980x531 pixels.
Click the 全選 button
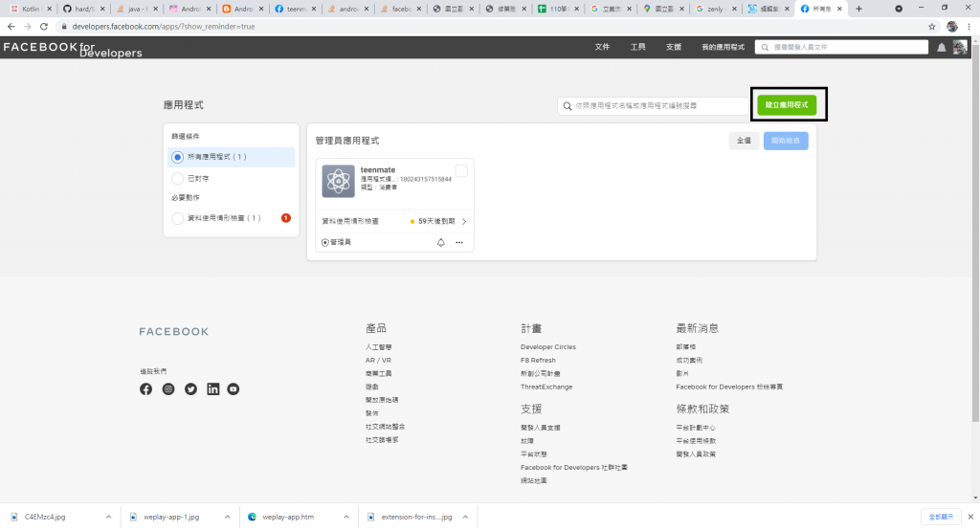point(744,141)
